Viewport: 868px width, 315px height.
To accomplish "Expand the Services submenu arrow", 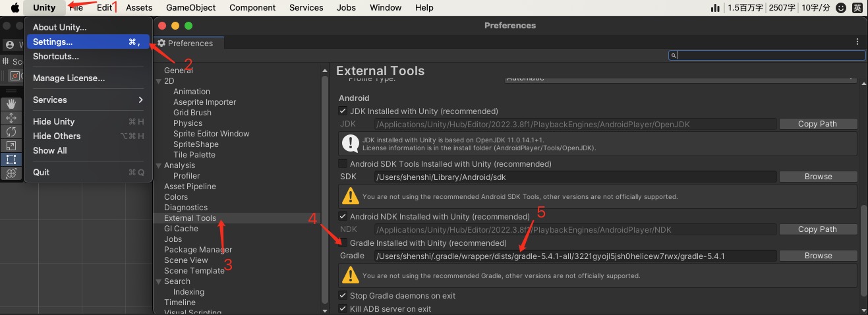I will tap(140, 100).
